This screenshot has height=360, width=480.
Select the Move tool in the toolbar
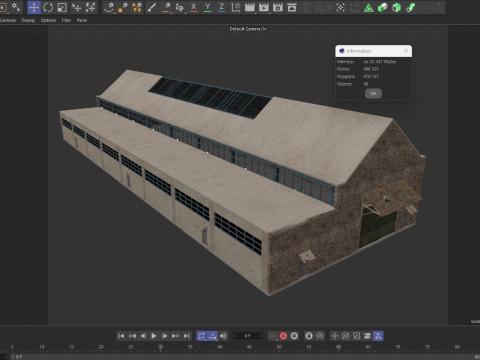coord(34,7)
